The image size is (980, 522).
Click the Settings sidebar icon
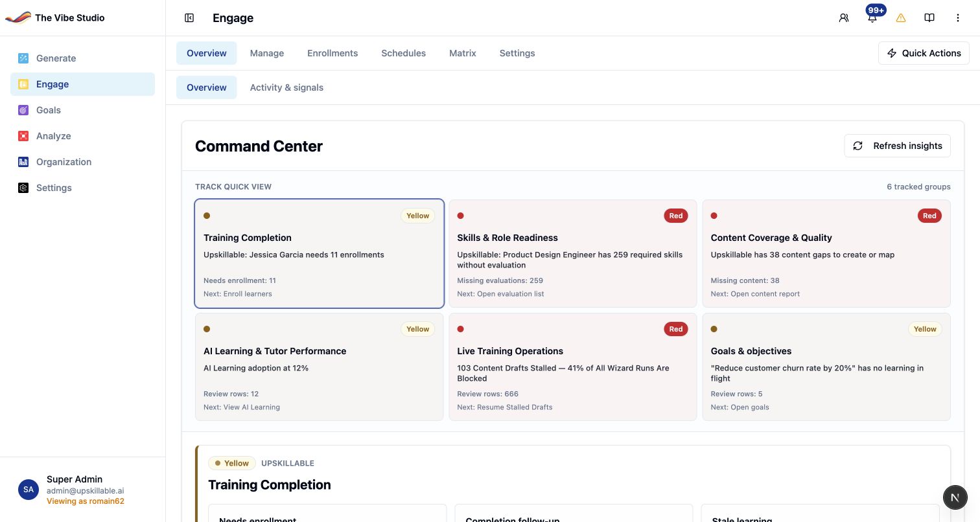tap(23, 188)
